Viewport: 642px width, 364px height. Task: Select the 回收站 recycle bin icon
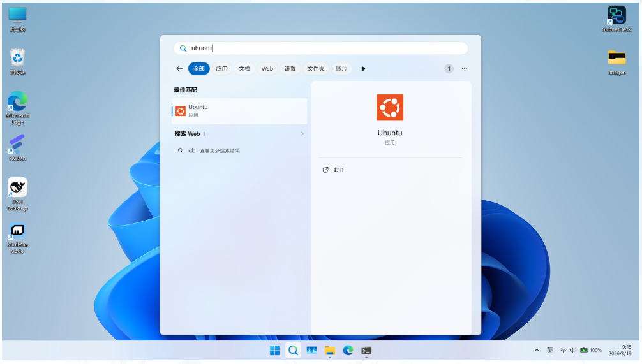[x=17, y=62]
